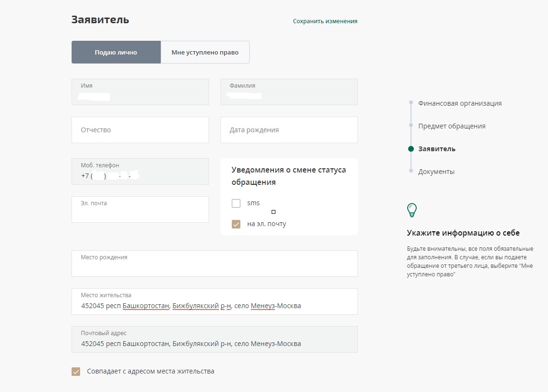Image resolution: width=548 pixels, height=392 pixels.
Task: Click the 'Имя' name field
Action: [140, 92]
